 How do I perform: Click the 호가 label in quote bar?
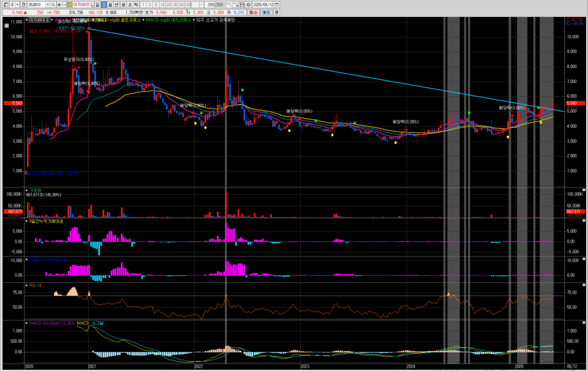coord(149,13)
